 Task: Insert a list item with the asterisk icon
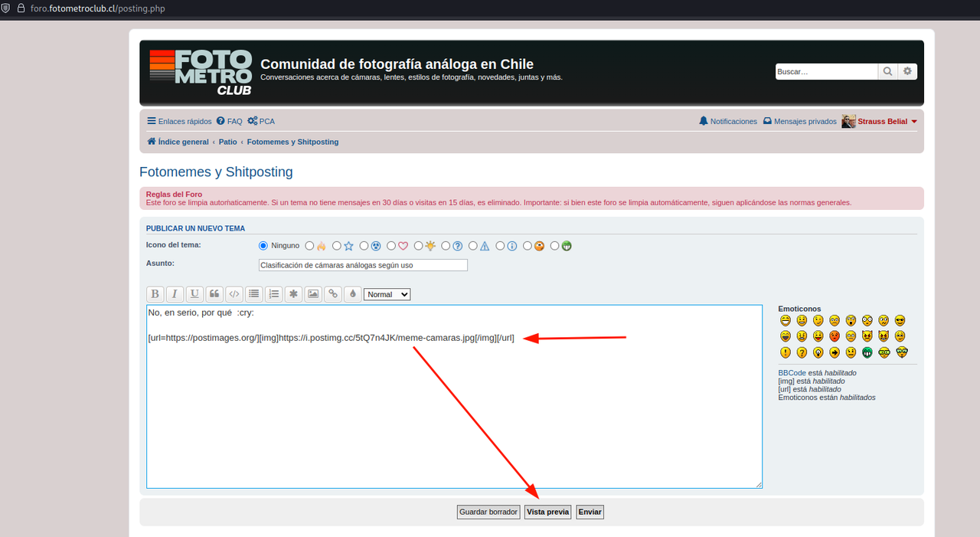pos(294,294)
